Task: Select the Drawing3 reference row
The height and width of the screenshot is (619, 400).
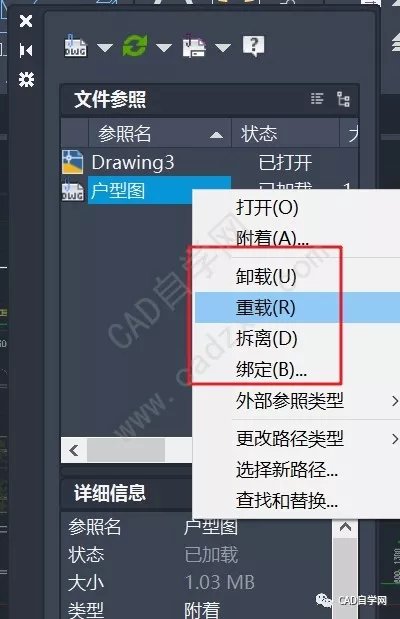Action: (209, 162)
